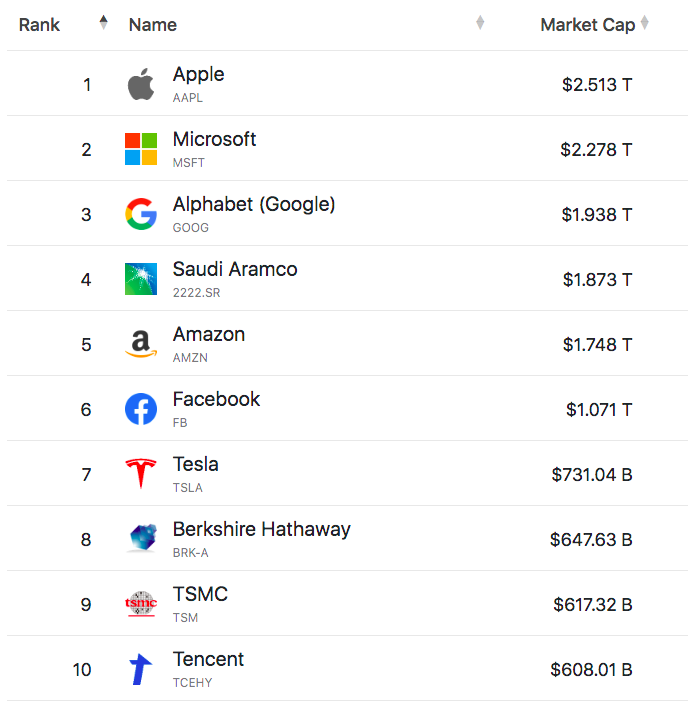Click the TSMC logo icon
688x703 pixels.
point(141,604)
